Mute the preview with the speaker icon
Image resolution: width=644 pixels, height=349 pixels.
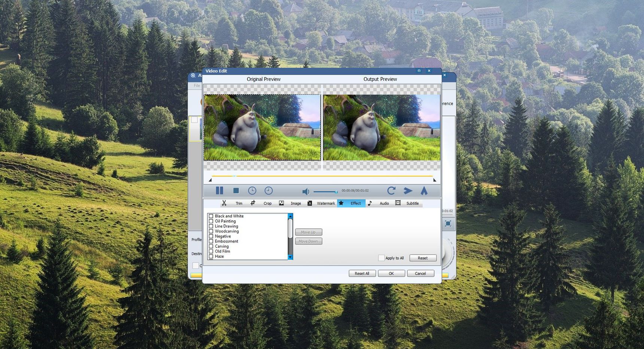click(306, 191)
